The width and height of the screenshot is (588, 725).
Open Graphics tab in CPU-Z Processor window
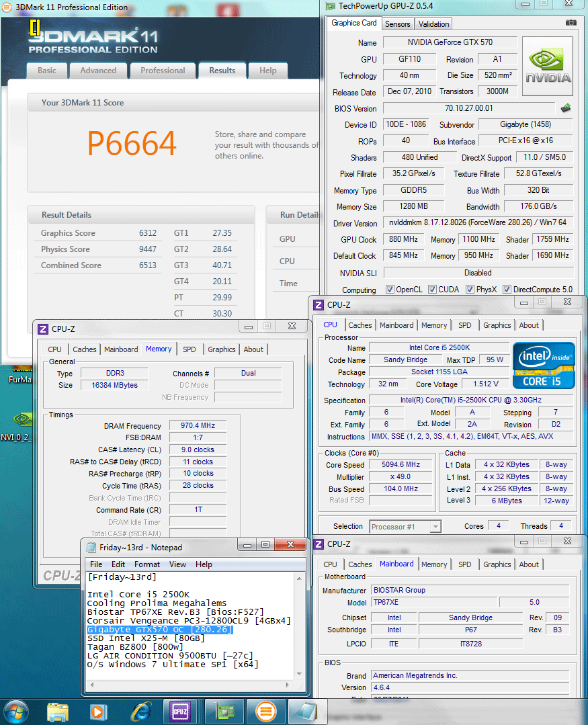point(497,325)
